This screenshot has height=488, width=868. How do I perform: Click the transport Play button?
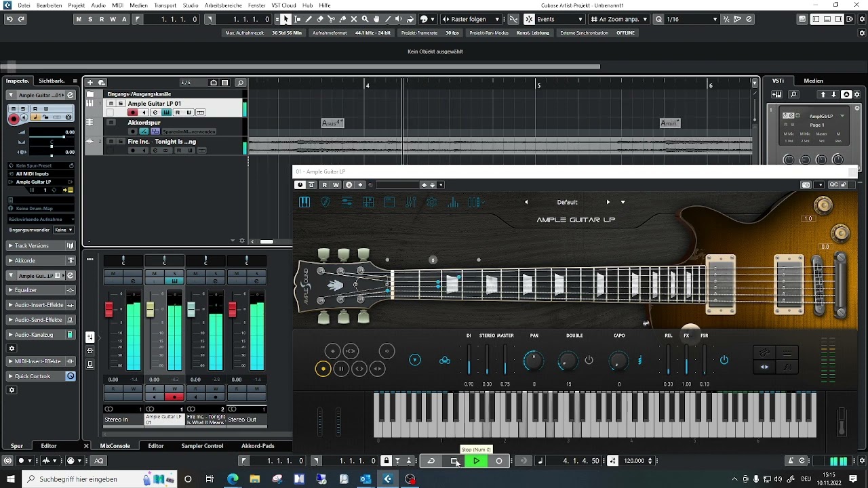click(x=477, y=461)
